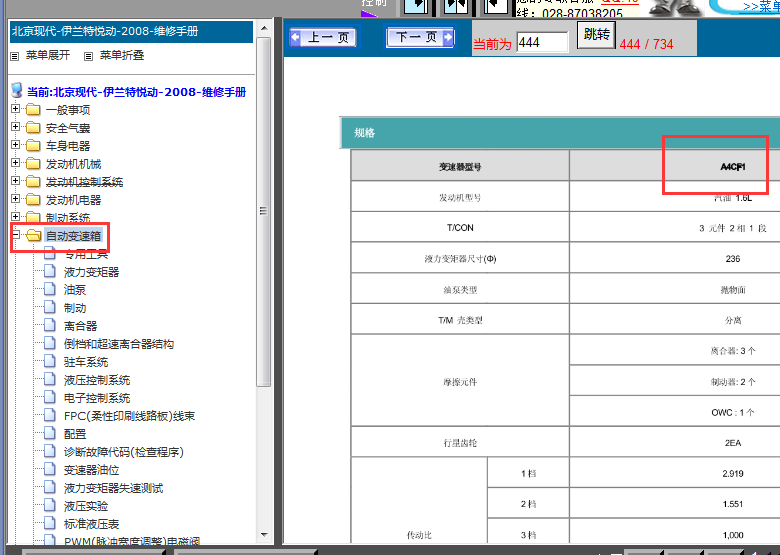Click the 菜单折叠 list icon
This screenshot has height=555, width=780.
[89, 56]
